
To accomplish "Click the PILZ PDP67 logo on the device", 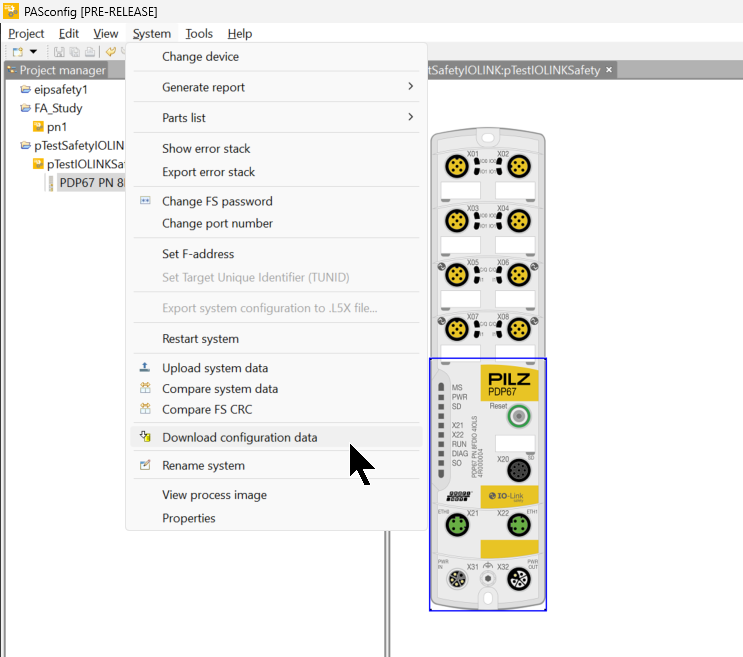I will (509, 383).
